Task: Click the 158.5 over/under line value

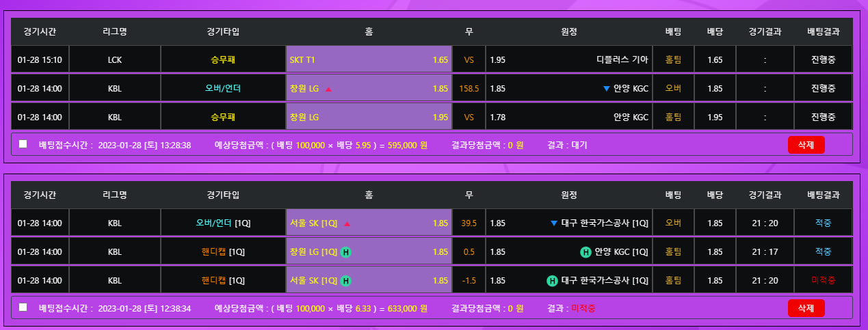Action: click(x=469, y=89)
